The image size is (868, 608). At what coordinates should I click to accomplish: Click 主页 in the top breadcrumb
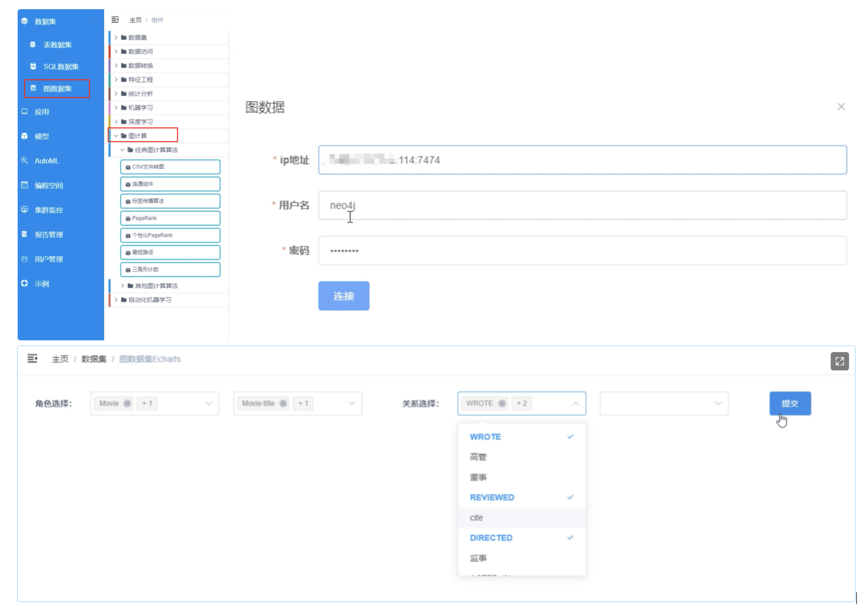136,20
